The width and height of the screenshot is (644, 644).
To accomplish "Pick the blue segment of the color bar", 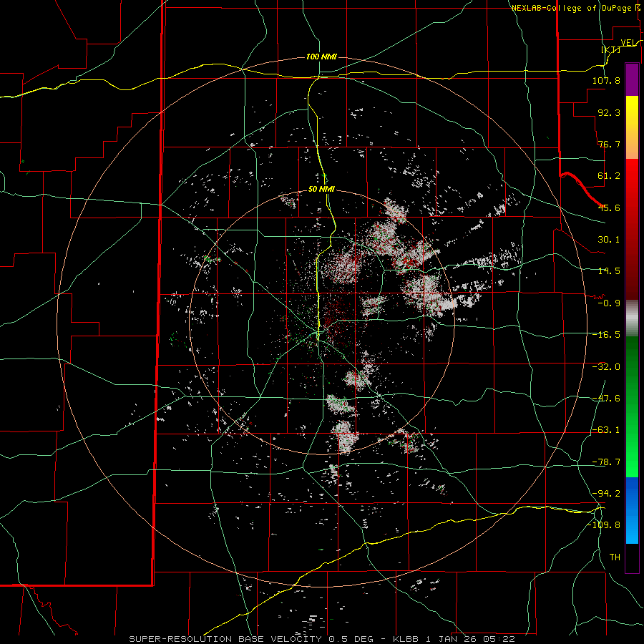I will [632, 510].
